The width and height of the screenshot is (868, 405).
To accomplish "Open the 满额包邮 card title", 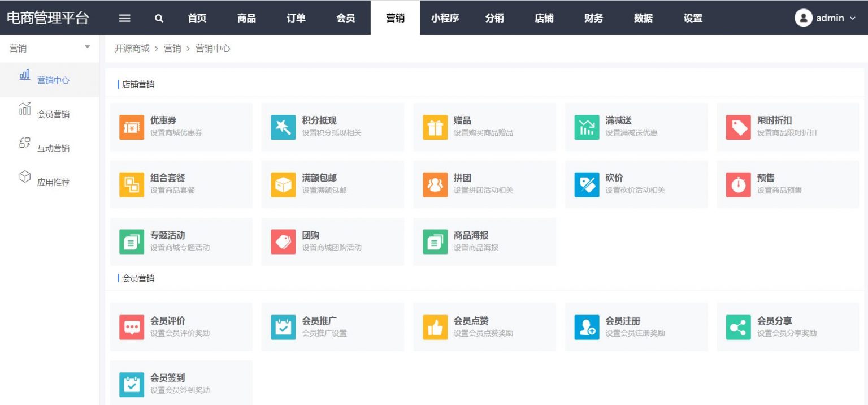I will tap(319, 178).
